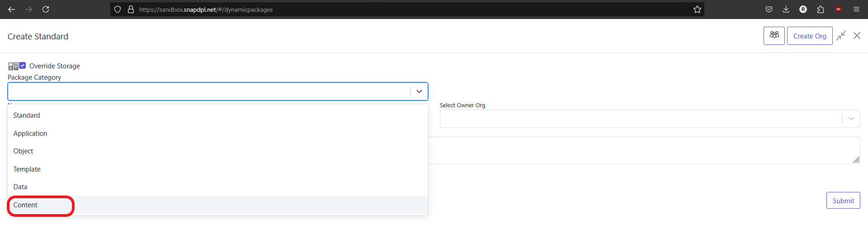Screen dimensions: 868x234
Task: Submit the Create Standard form
Action: point(843,201)
